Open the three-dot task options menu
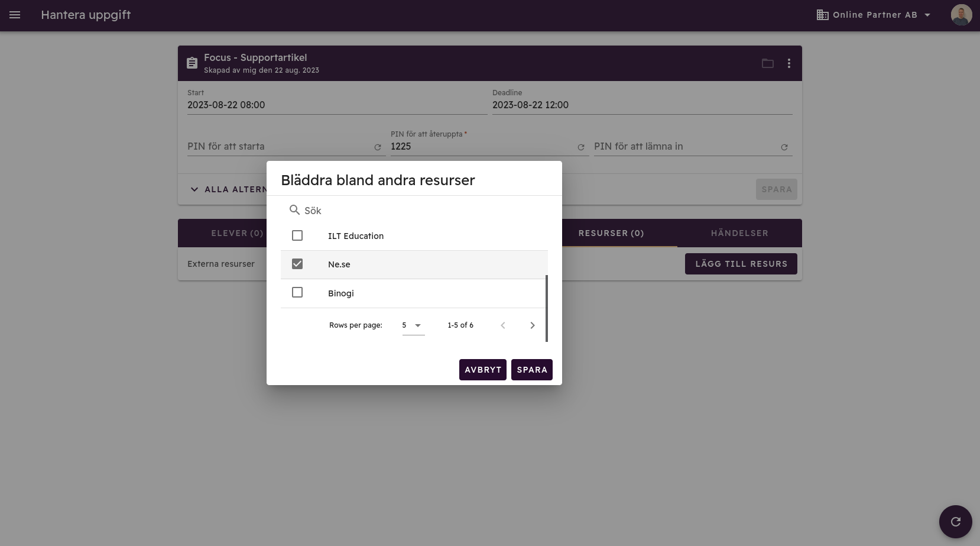 click(x=788, y=63)
